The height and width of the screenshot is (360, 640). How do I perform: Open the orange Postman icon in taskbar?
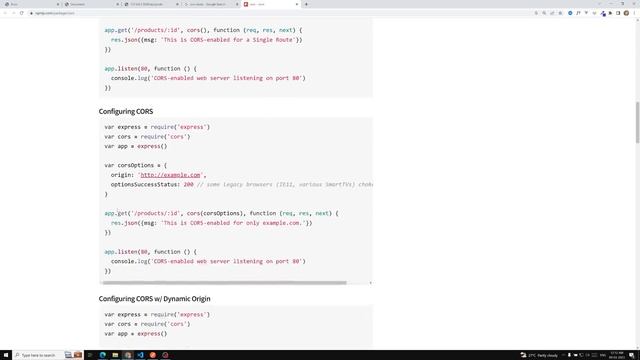tap(153, 355)
